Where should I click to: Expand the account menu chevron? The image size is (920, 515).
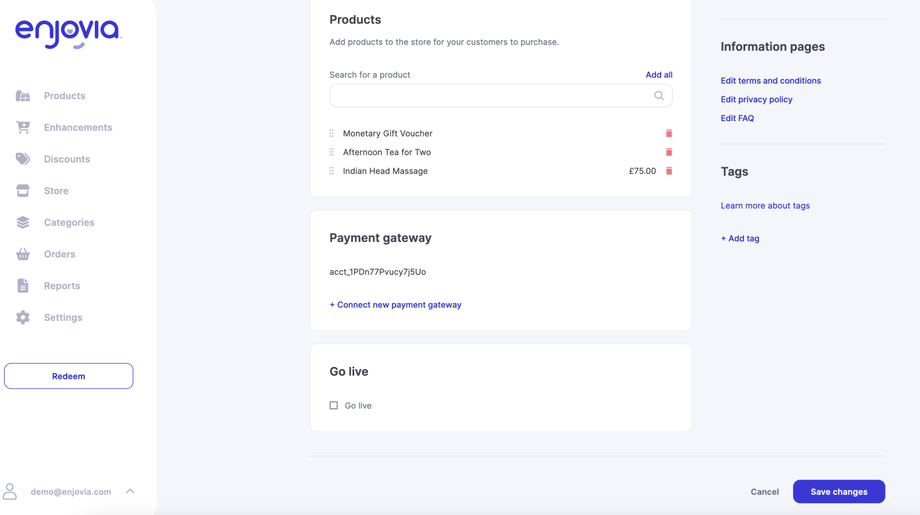pyautogui.click(x=130, y=491)
